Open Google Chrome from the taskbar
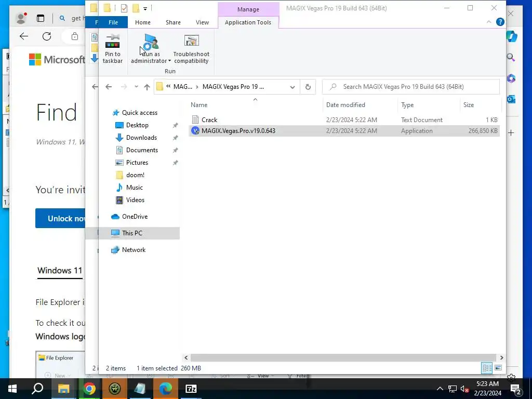This screenshot has height=399, width=532. click(x=89, y=389)
